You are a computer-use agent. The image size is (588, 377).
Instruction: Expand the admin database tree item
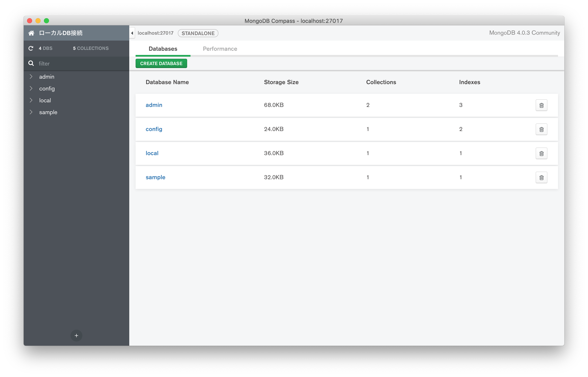point(31,76)
